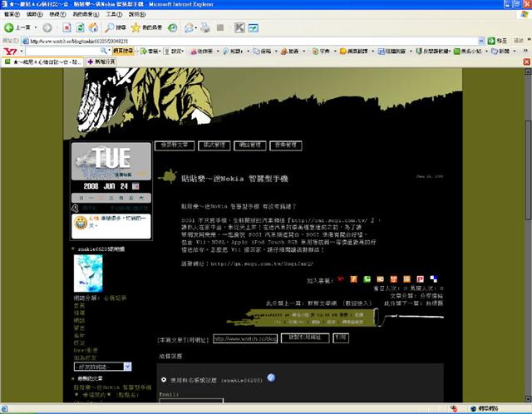Viewport: 532px width, 414px height.
Task: Open the 說明(H) Help menu
Action: [136, 14]
